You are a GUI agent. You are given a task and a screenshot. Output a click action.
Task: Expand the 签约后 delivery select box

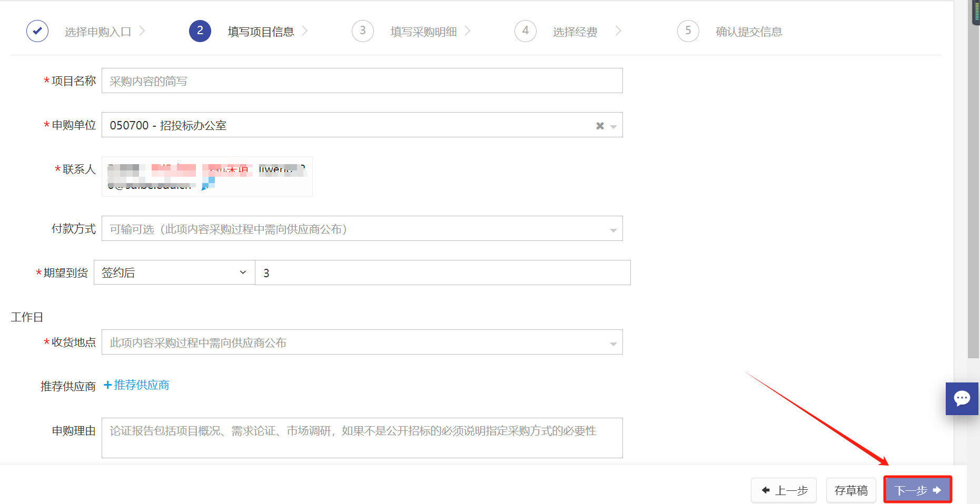pyautogui.click(x=174, y=273)
